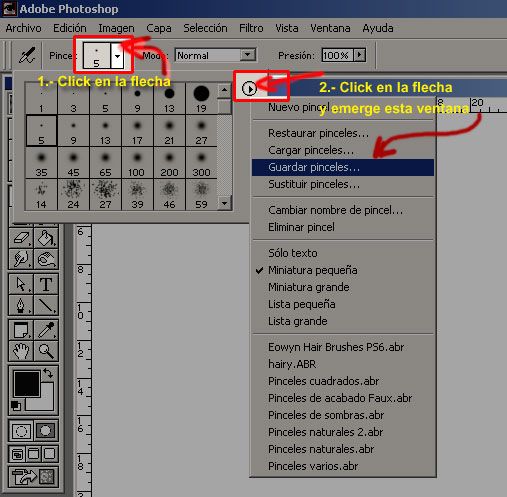
Task: Swap foreground and background colors
Action: coord(48,373)
